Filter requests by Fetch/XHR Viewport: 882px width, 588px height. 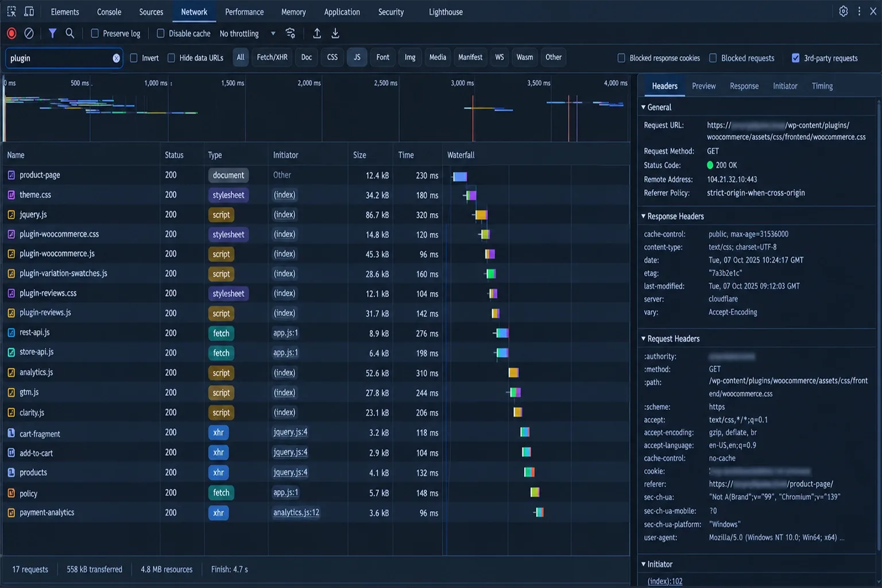pyautogui.click(x=272, y=57)
